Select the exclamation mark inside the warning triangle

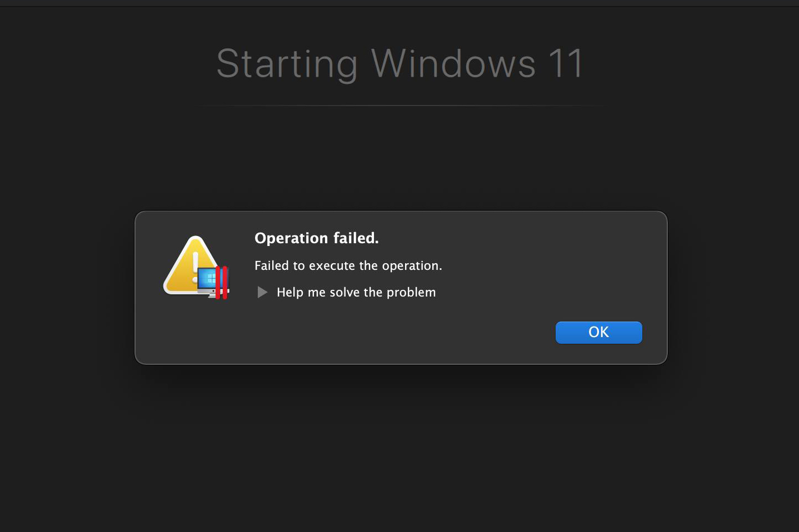[x=194, y=267]
